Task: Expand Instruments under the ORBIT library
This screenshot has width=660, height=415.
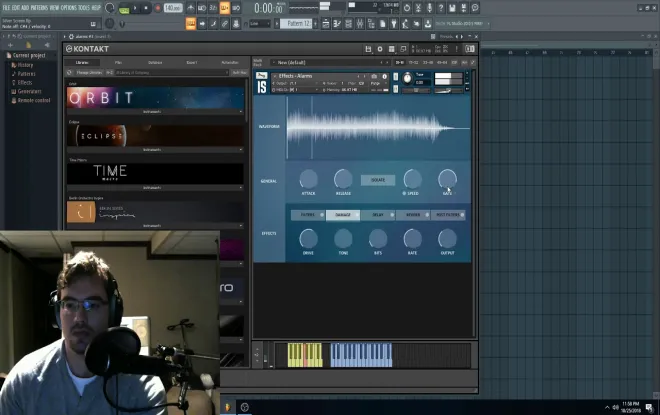Action: tap(155, 112)
